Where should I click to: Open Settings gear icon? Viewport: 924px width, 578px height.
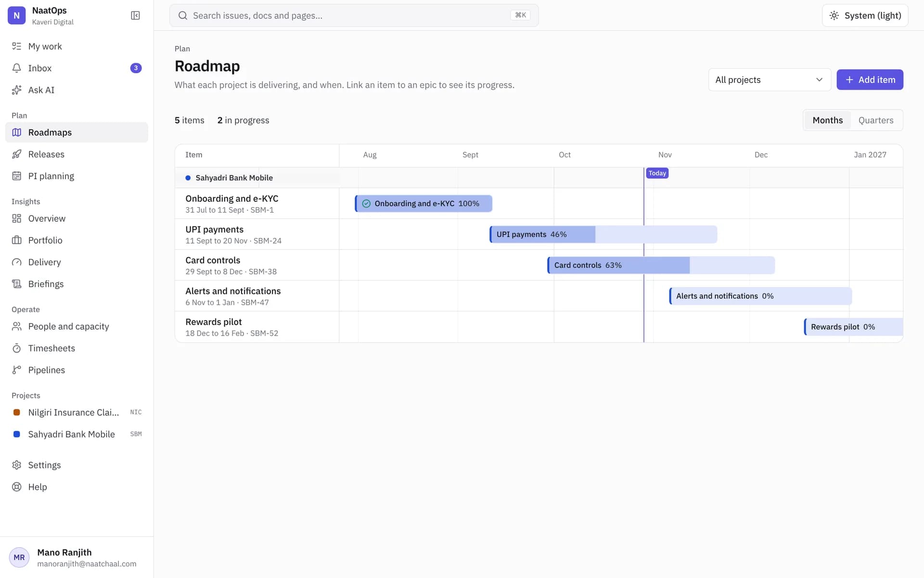click(17, 465)
